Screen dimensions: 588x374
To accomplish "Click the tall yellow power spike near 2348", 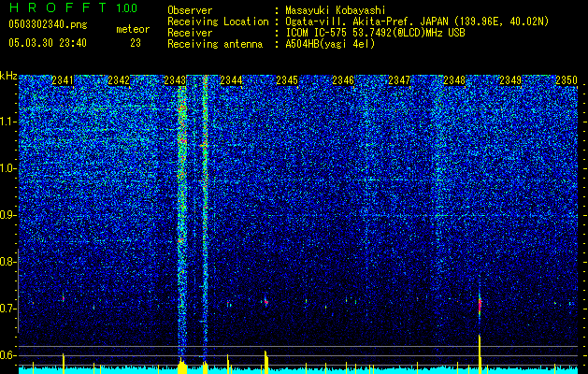I will pos(480,353).
